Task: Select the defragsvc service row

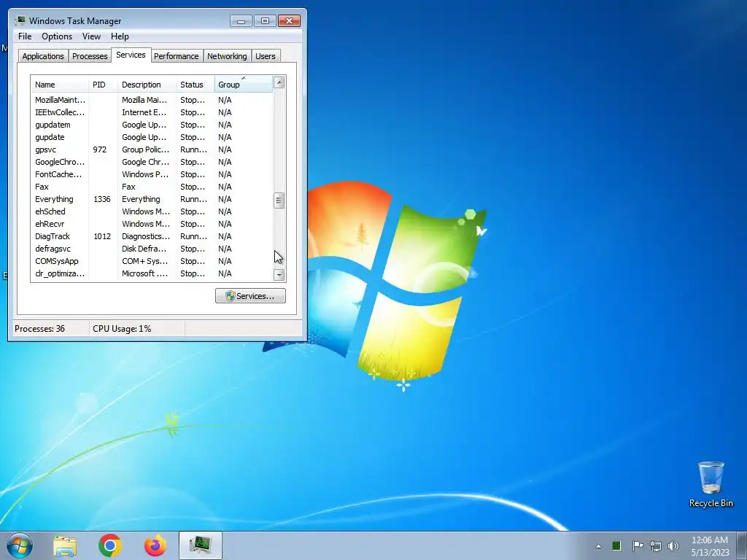Action: click(x=152, y=249)
